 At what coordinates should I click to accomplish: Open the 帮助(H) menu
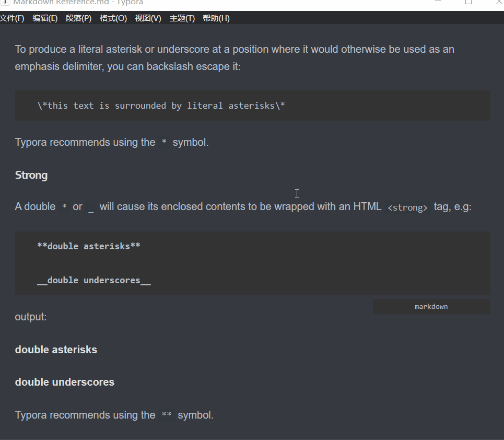point(216,18)
